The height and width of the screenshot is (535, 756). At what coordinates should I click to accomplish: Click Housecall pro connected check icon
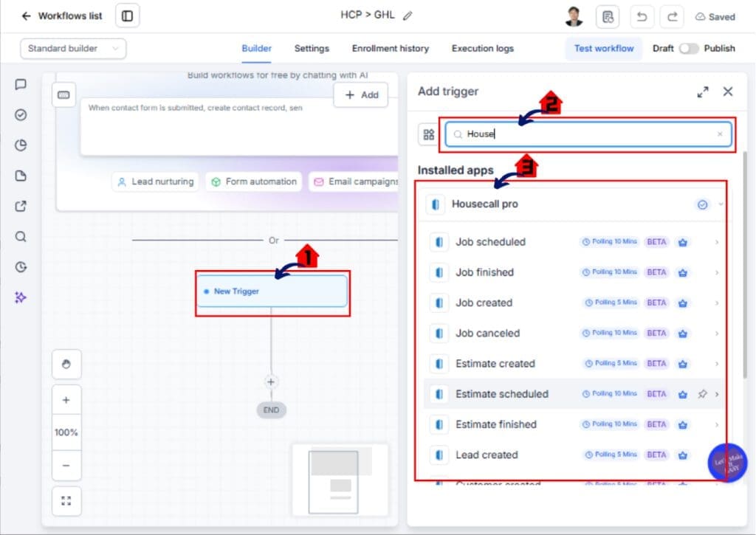[x=703, y=204]
